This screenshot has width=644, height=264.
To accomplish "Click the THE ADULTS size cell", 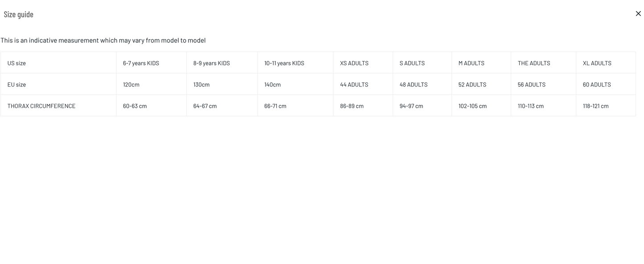I will tap(533, 63).
